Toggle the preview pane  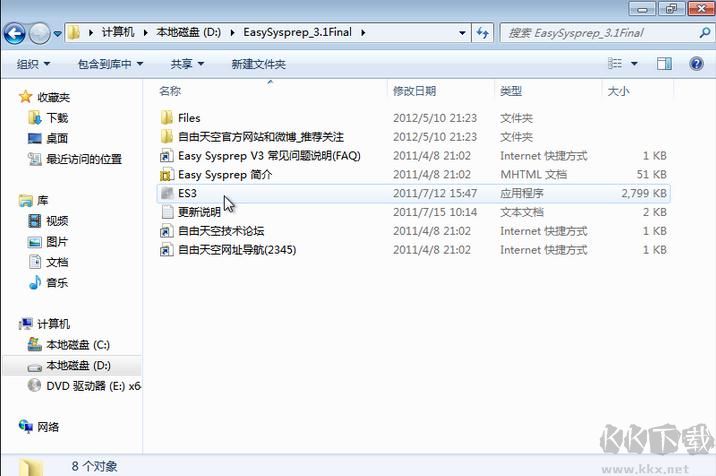[664, 63]
